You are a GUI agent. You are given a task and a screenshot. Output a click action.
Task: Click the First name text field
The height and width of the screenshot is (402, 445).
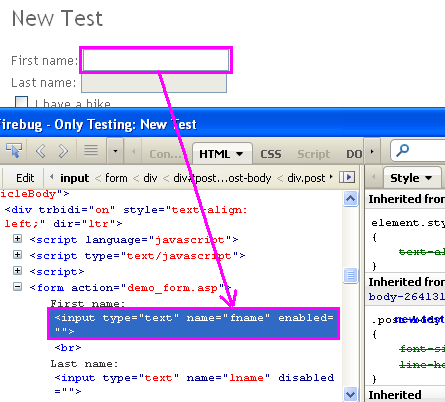[156, 60]
